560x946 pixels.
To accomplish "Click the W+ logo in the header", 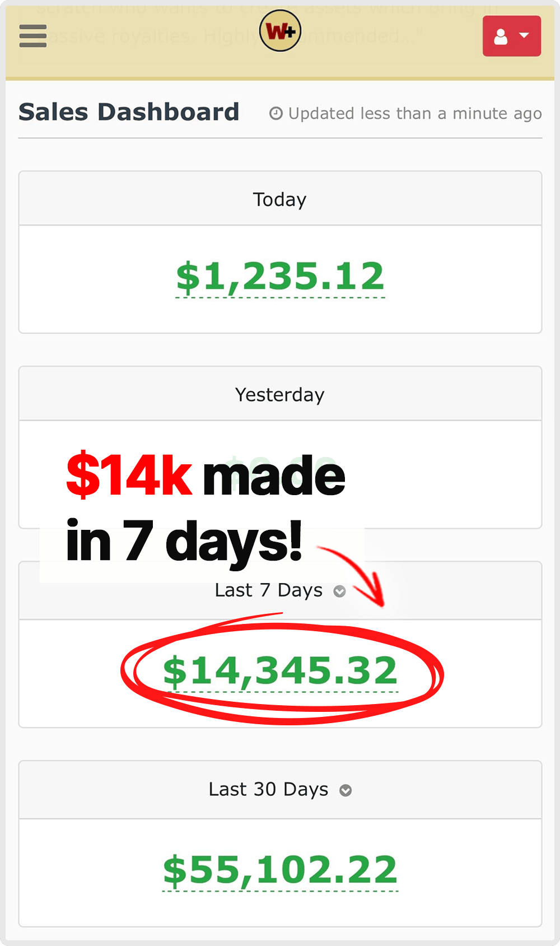I will pyautogui.click(x=280, y=31).
